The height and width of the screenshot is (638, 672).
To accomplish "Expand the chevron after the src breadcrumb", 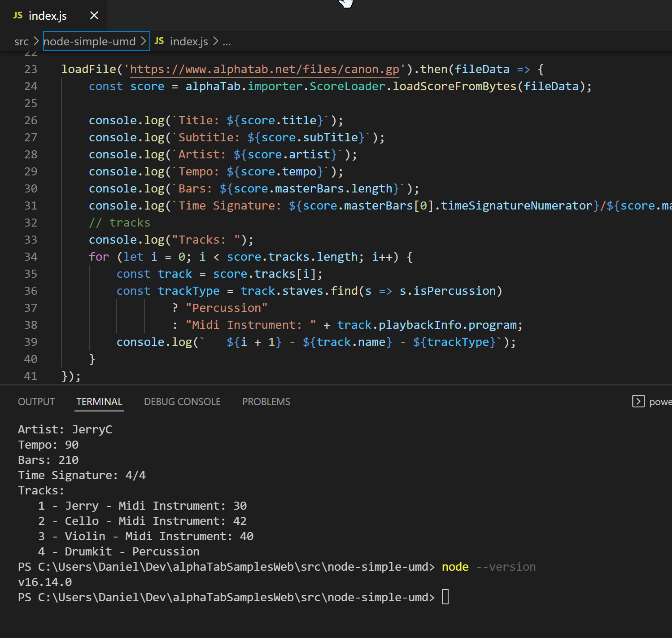I will click(36, 41).
